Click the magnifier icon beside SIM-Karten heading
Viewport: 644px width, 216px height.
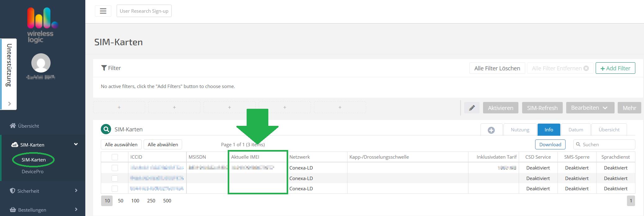(x=106, y=129)
